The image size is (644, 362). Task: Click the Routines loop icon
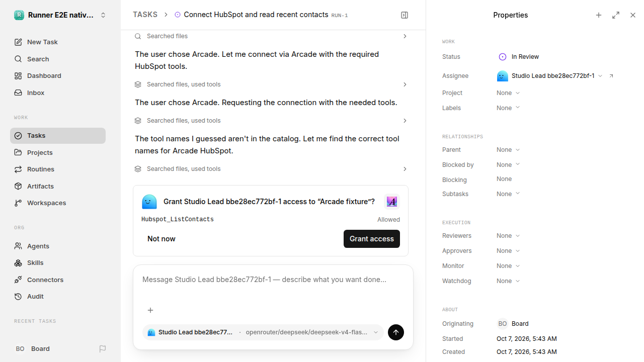[x=18, y=169]
